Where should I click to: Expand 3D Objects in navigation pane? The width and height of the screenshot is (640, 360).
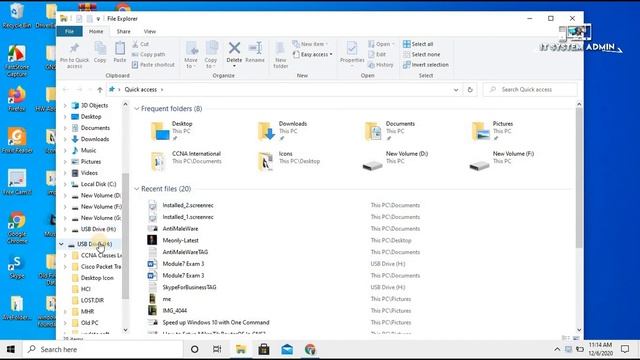(65, 105)
